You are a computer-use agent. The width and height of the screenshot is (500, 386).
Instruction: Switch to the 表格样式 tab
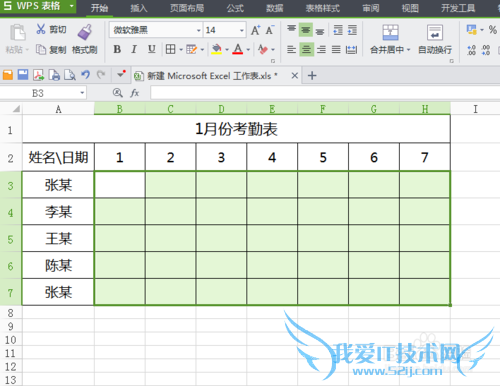click(x=323, y=8)
